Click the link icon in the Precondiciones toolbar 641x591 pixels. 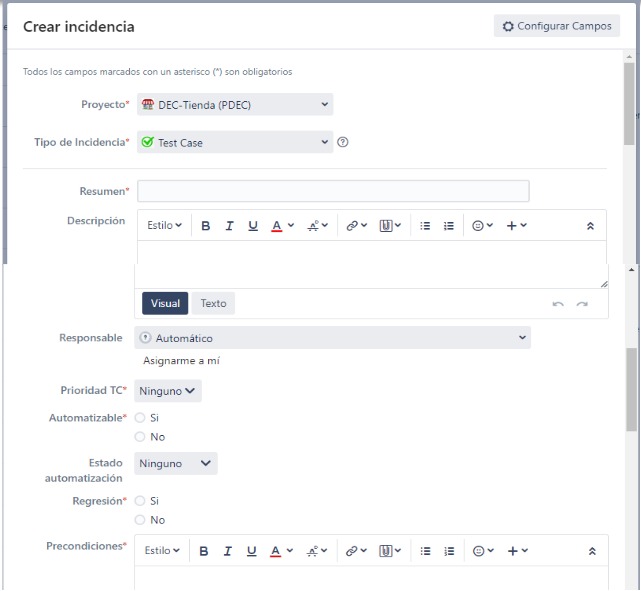tap(356, 551)
